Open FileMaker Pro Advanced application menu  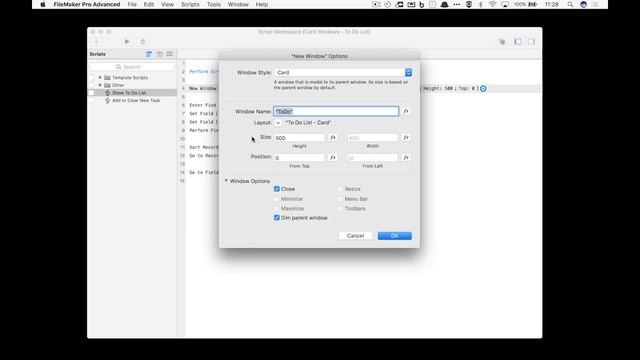click(87, 4)
